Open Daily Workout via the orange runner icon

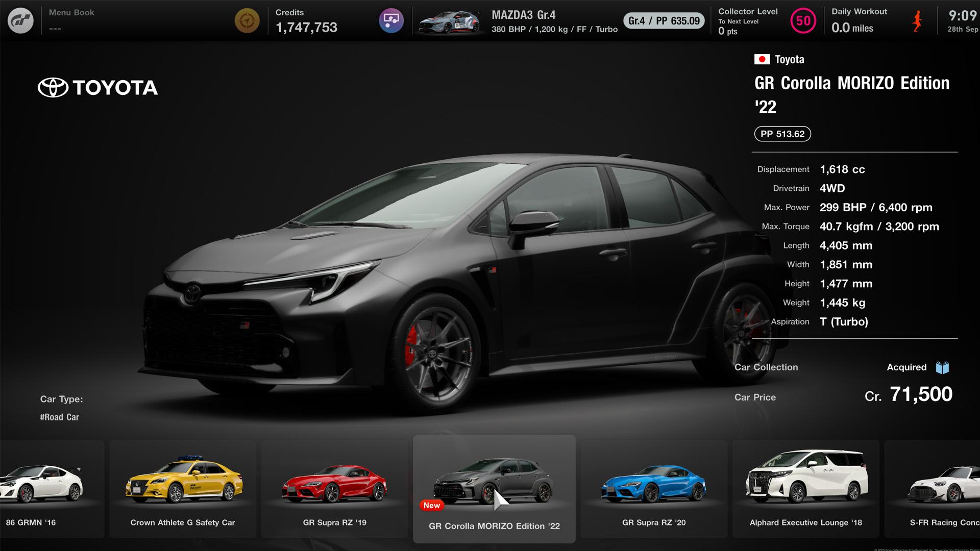[917, 21]
